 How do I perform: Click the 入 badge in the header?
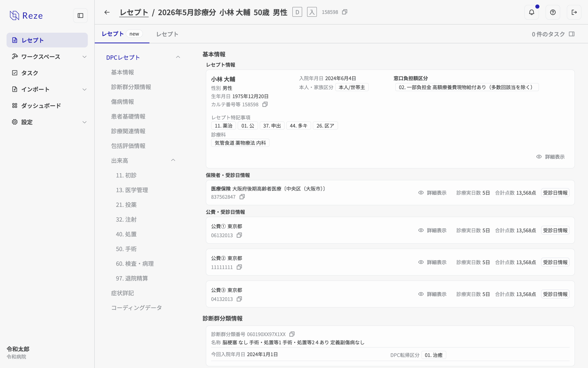[312, 12]
